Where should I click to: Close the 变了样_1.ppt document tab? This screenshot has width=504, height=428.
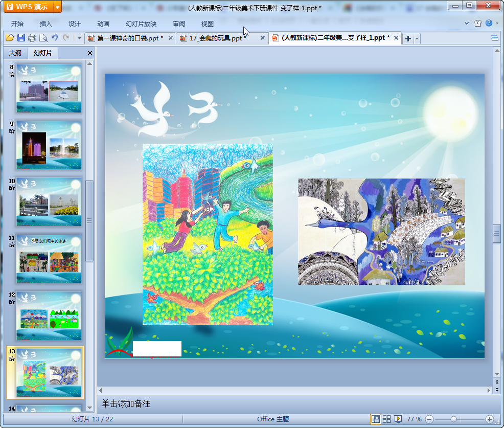click(x=396, y=38)
